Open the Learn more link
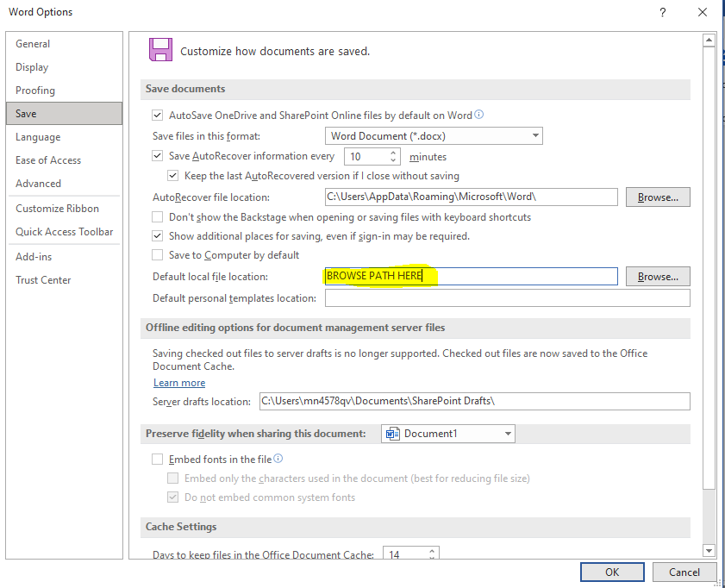725x588 pixels. (179, 383)
